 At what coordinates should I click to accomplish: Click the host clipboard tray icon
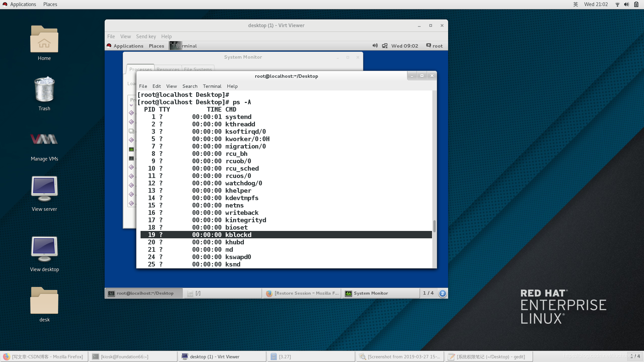click(x=636, y=4)
